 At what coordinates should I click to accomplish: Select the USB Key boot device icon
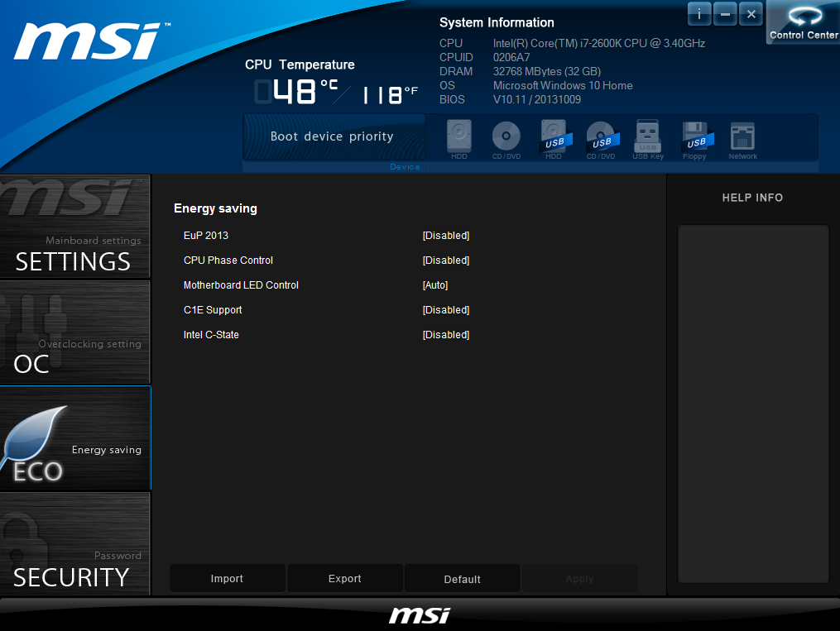point(648,139)
